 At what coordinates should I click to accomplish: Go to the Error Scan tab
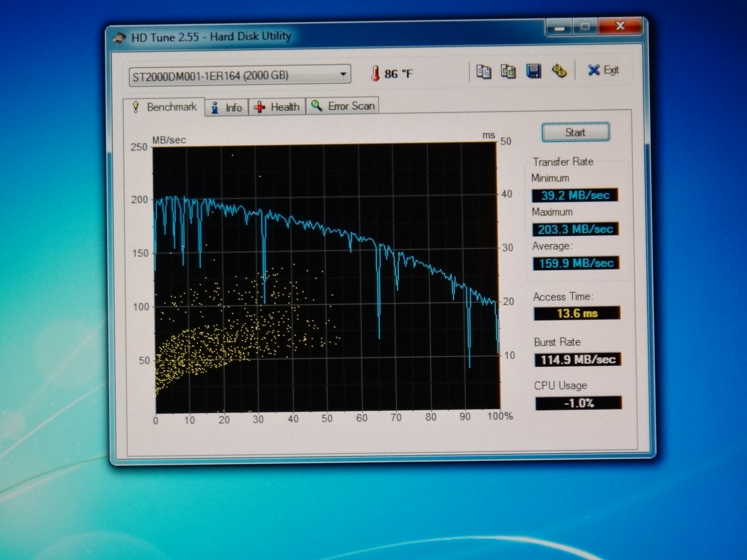[x=342, y=106]
